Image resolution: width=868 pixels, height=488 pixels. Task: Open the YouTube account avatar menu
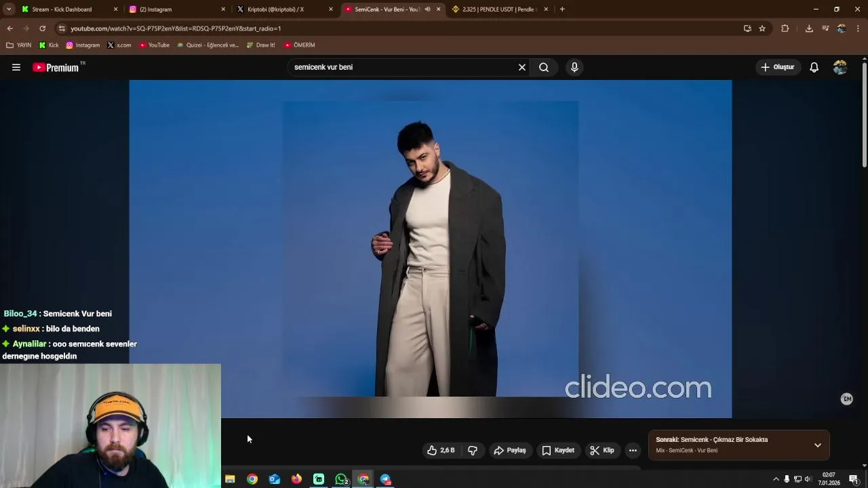(x=840, y=67)
